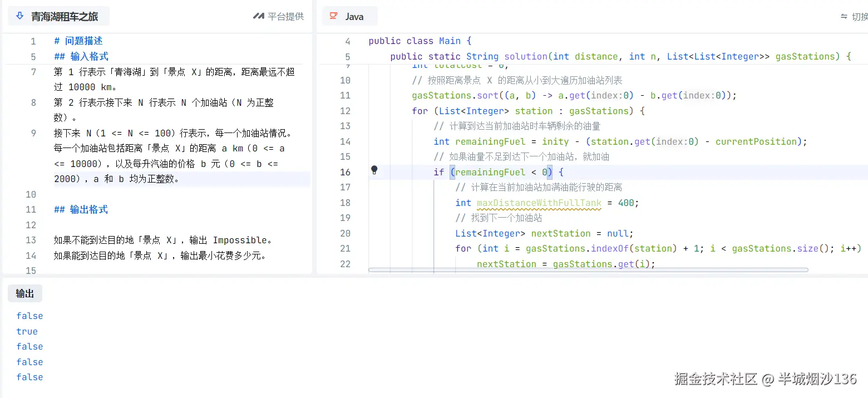Click the 平台提供 link
This screenshot has width=868, height=398.
tap(284, 16)
